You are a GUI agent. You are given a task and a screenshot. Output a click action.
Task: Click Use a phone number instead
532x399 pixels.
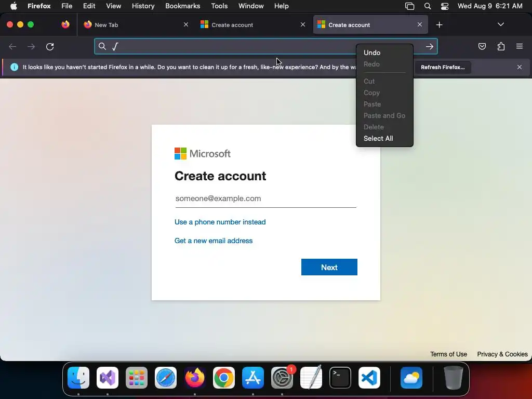[220, 222]
